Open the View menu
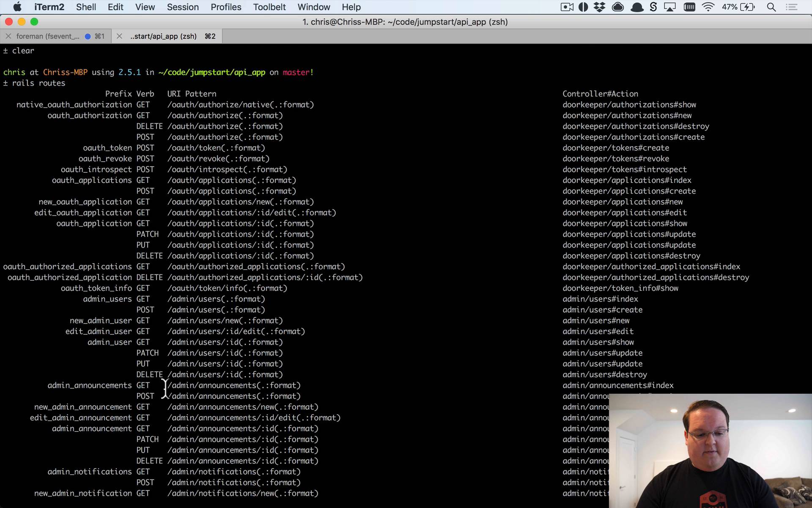The image size is (812, 508). click(145, 7)
